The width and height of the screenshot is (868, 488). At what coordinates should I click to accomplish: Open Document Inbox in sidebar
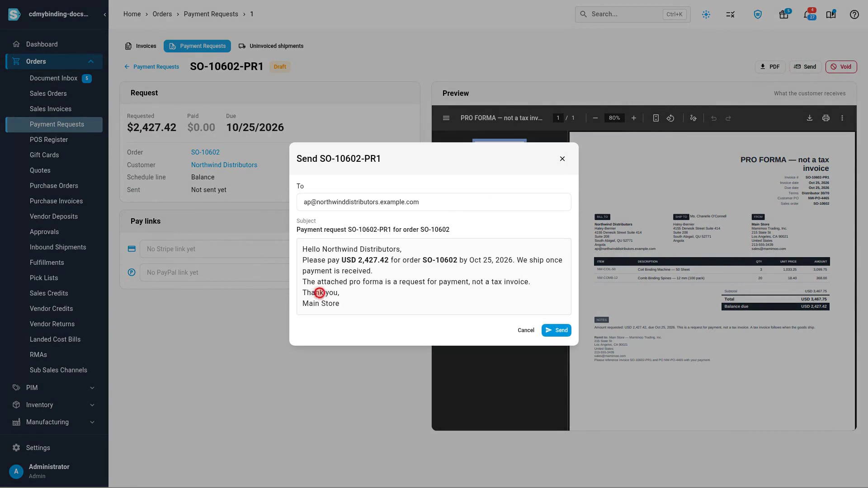coord(54,78)
